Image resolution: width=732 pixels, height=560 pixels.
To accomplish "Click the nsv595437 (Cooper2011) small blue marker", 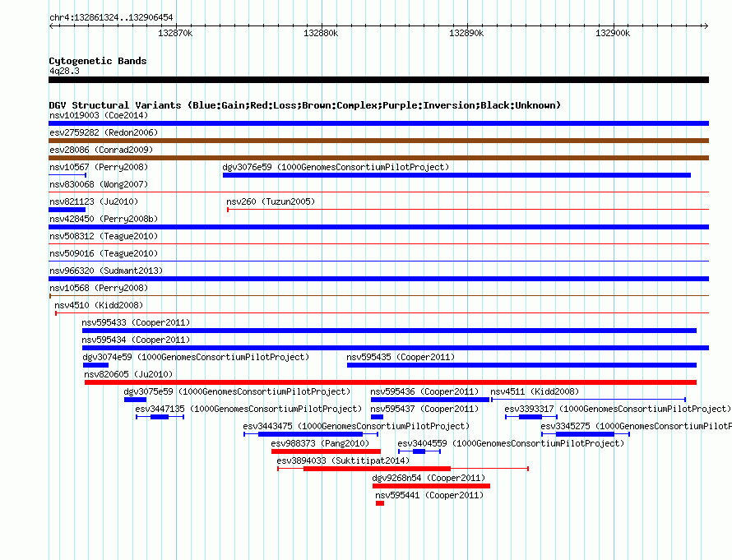I will 377,417.
